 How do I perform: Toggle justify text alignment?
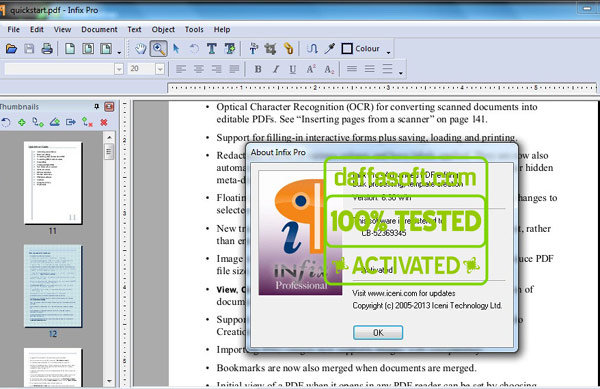(234, 69)
